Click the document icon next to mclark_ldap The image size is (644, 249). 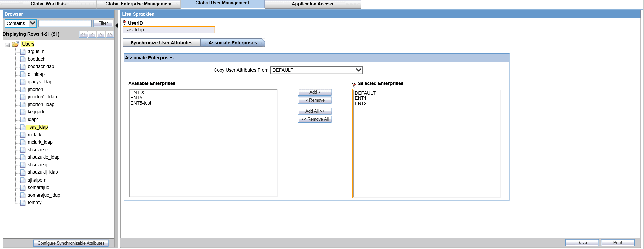click(x=23, y=142)
